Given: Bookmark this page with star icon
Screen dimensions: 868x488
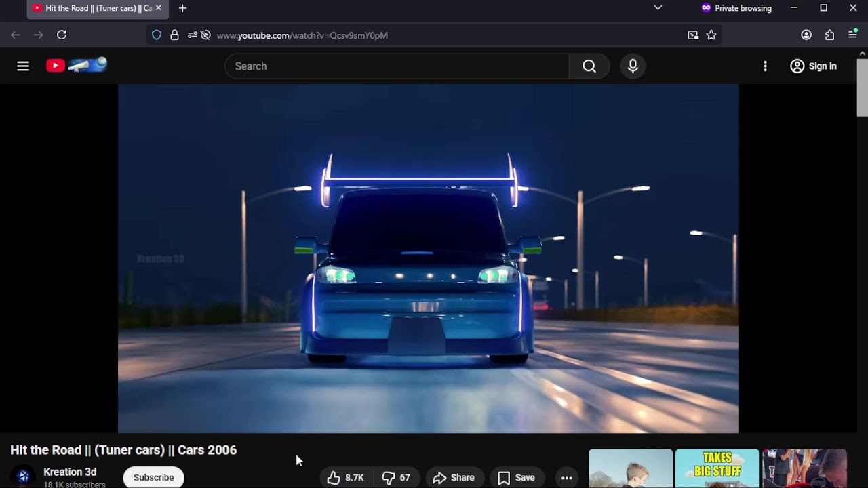Looking at the screenshot, I should [711, 35].
